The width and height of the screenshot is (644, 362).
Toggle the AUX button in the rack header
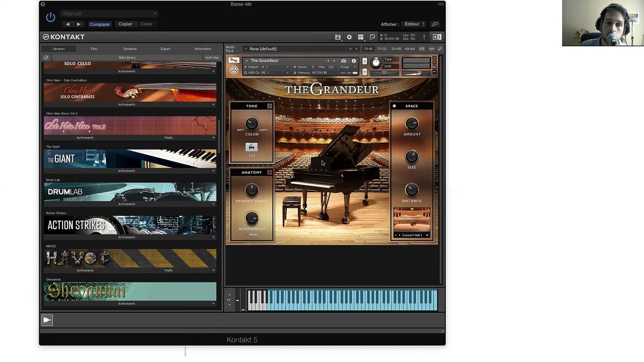coord(431,49)
